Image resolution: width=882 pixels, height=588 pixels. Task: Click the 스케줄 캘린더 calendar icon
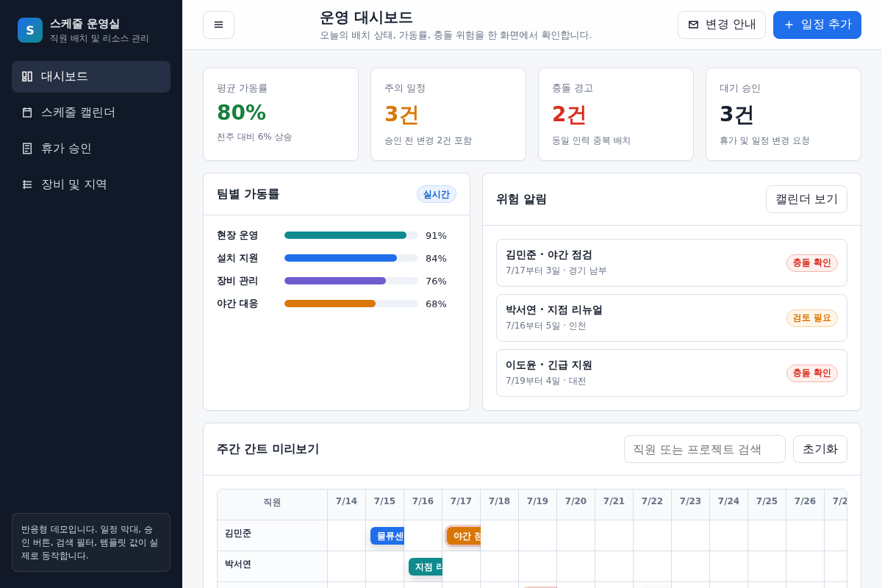[x=27, y=112]
